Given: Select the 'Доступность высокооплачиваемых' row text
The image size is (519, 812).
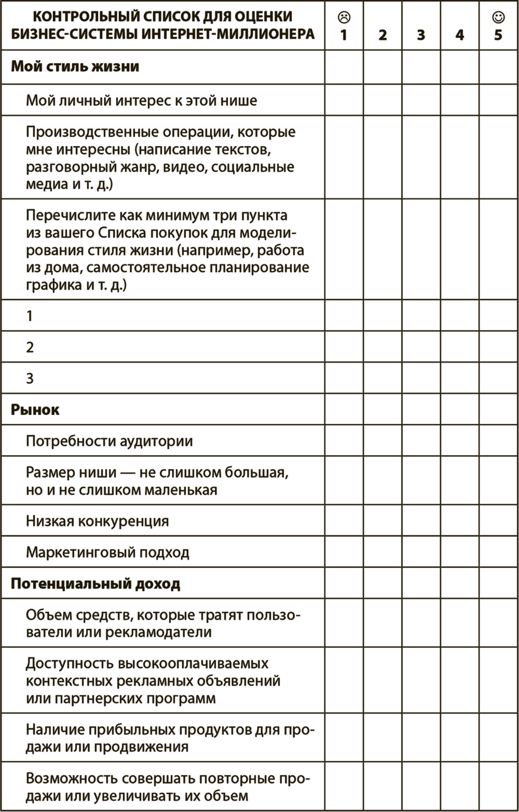Looking at the screenshot, I should click(x=154, y=681).
